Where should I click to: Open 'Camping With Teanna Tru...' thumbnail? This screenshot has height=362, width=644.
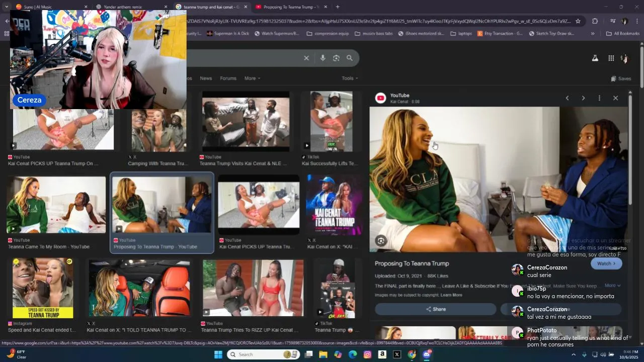tap(159, 131)
